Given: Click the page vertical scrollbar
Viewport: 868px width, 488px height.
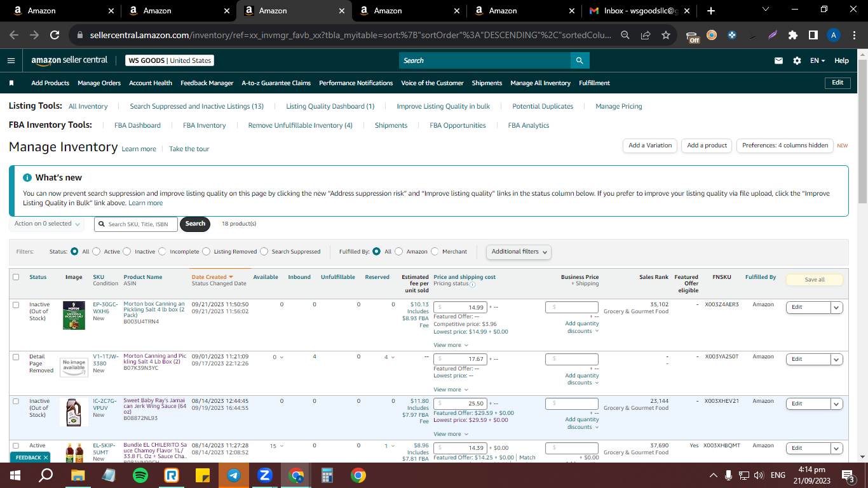Looking at the screenshot, I should pos(863,132).
